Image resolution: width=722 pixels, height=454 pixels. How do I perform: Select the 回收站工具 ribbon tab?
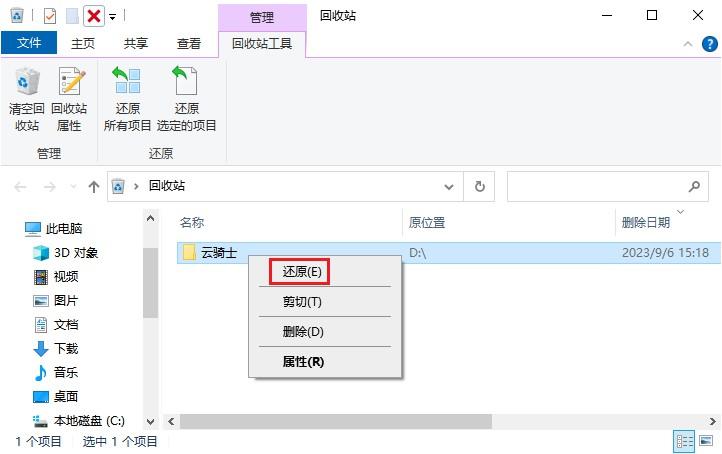(262, 44)
